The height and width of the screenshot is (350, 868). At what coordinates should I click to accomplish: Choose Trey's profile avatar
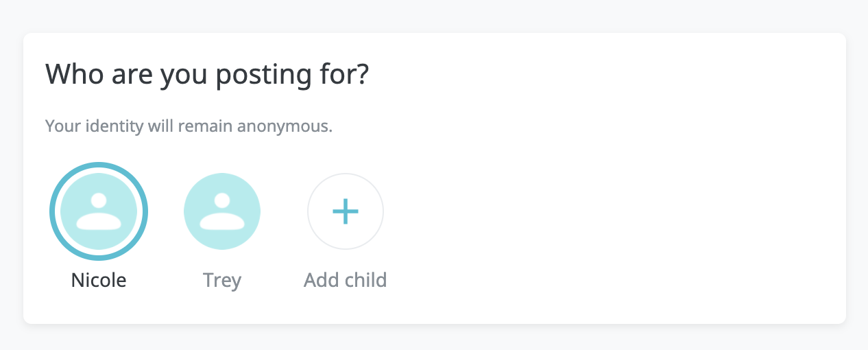click(x=222, y=211)
